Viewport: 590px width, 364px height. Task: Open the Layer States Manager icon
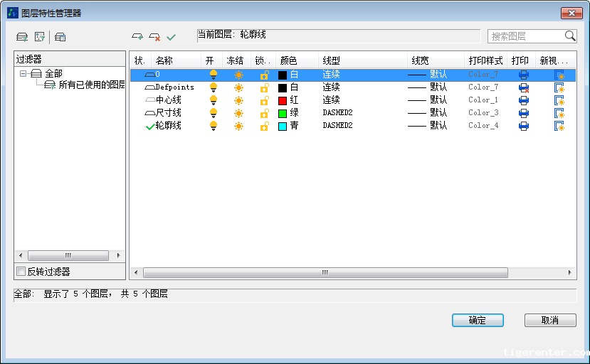coord(60,36)
